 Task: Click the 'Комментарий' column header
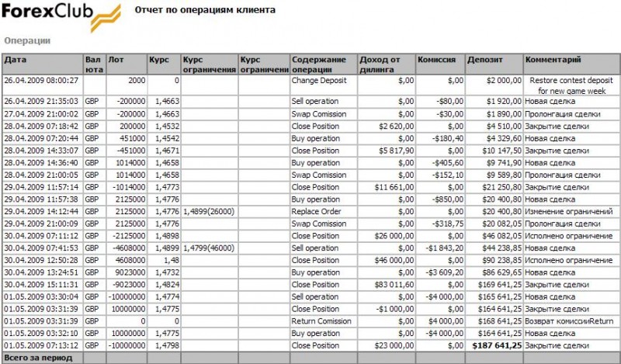pos(553,59)
